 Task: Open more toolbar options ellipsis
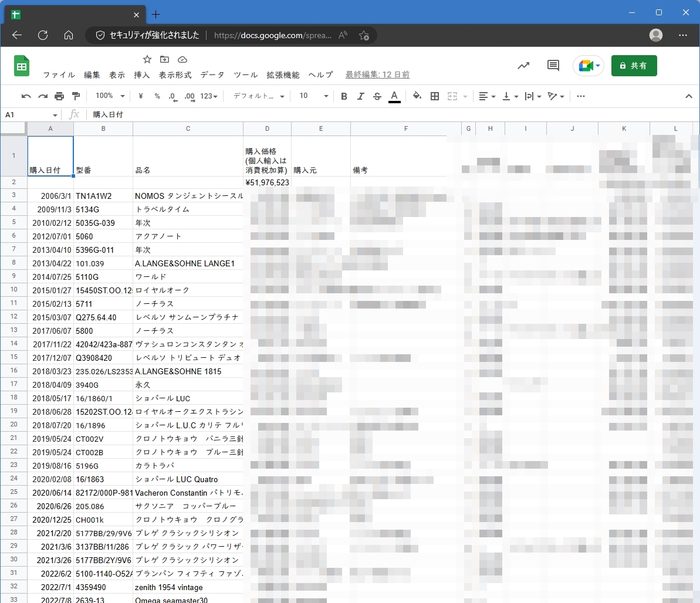[581, 96]
